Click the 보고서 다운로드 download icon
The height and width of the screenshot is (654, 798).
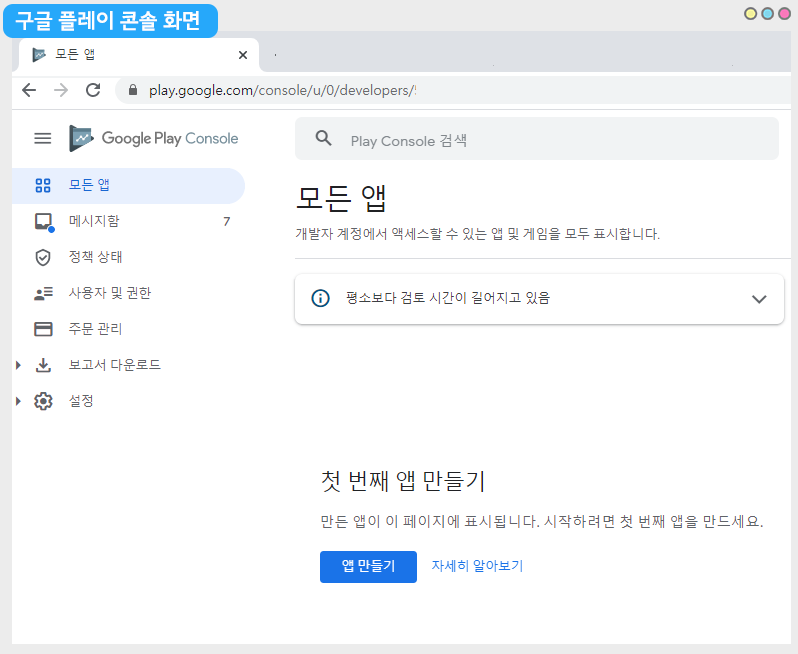(x=43, y=365)
